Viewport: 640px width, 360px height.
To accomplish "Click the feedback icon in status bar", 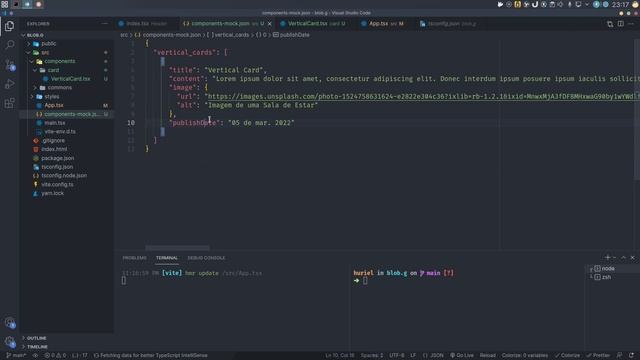I will point(619,355).
